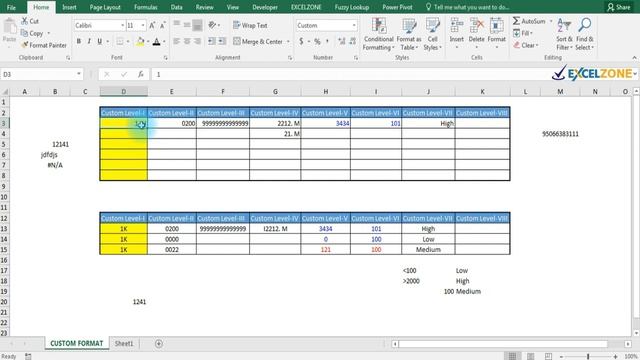Increase font size with large A icon
The image size is (640, 360).
[152, 25]
